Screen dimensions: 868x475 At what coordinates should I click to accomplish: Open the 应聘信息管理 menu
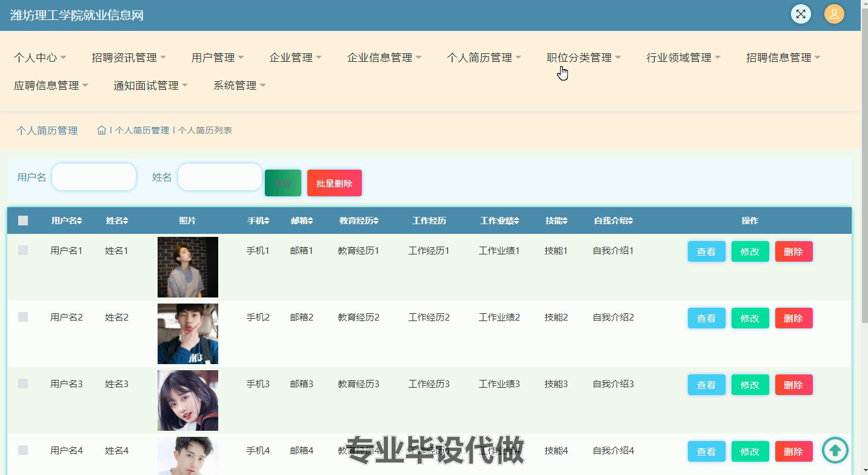coord(51,85)
